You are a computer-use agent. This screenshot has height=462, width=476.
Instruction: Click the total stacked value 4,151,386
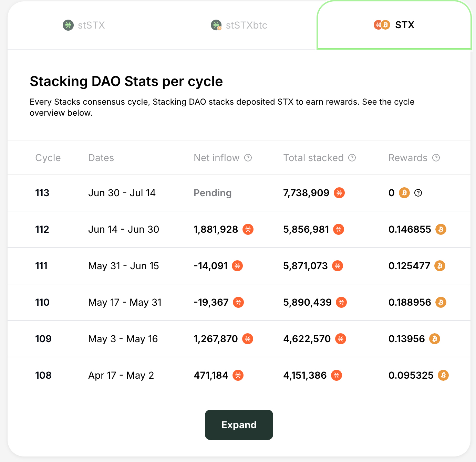pyautogui.click(x=305, y=375)
